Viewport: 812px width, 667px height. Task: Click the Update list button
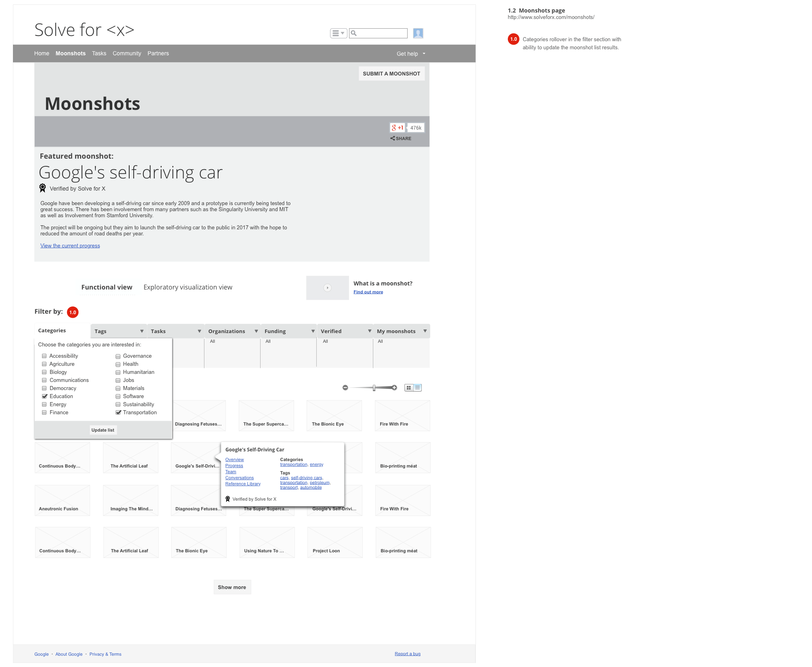pos(103,430)
